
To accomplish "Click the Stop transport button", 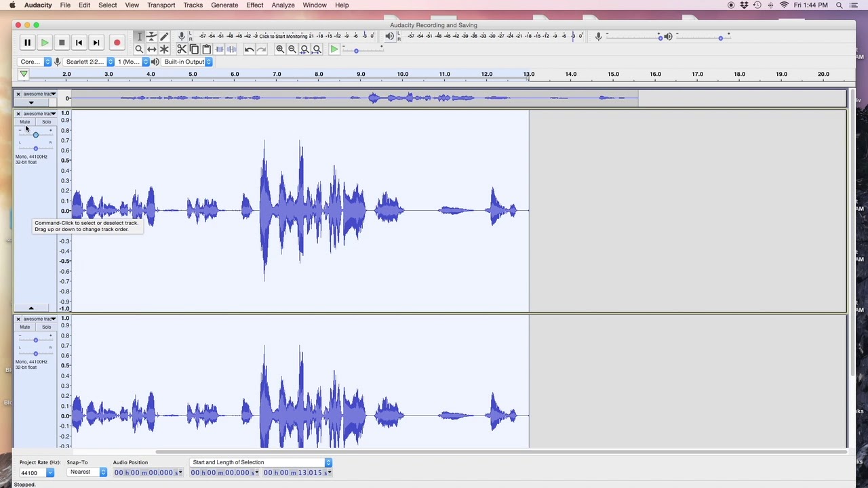I will click(x=62, y=43).
